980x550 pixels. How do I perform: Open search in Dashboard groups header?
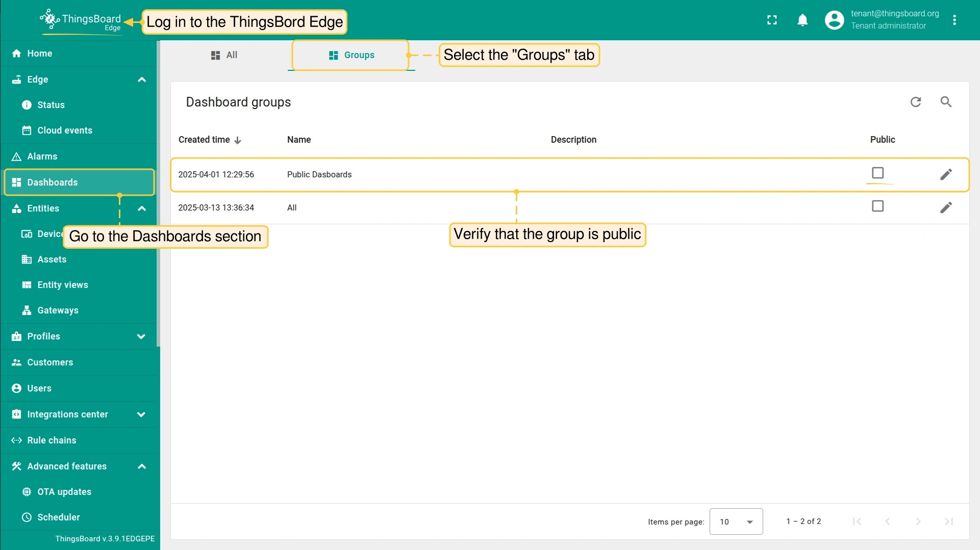click(x=946, y=102)
